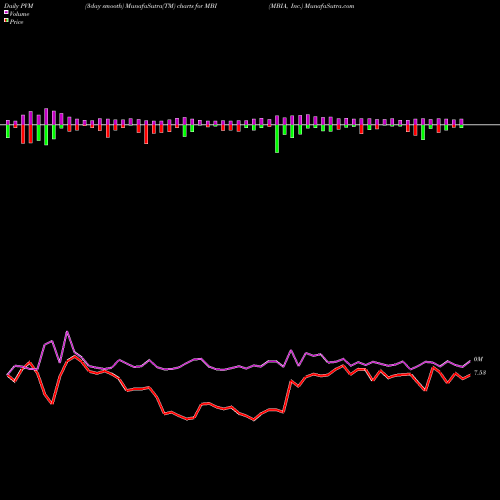This screenshot has width=500, height=500.
Task: Click the red-green Price legend swatch
Action: coord(6,21)
